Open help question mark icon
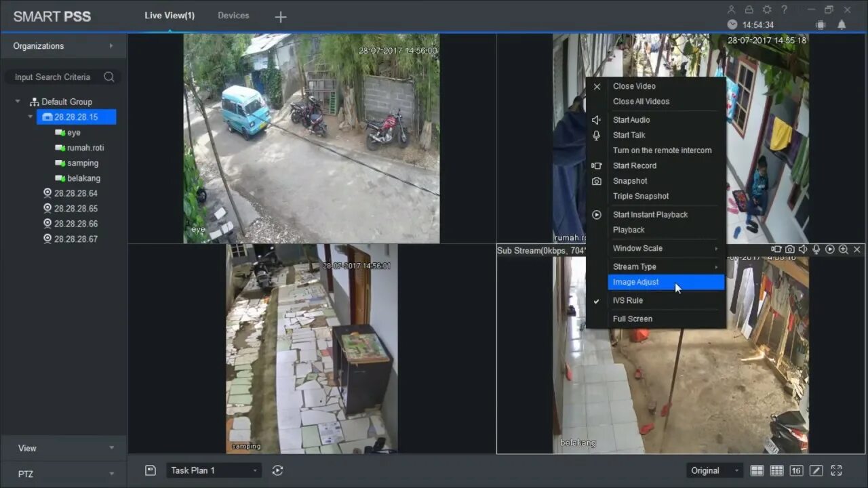 point(785,9)
